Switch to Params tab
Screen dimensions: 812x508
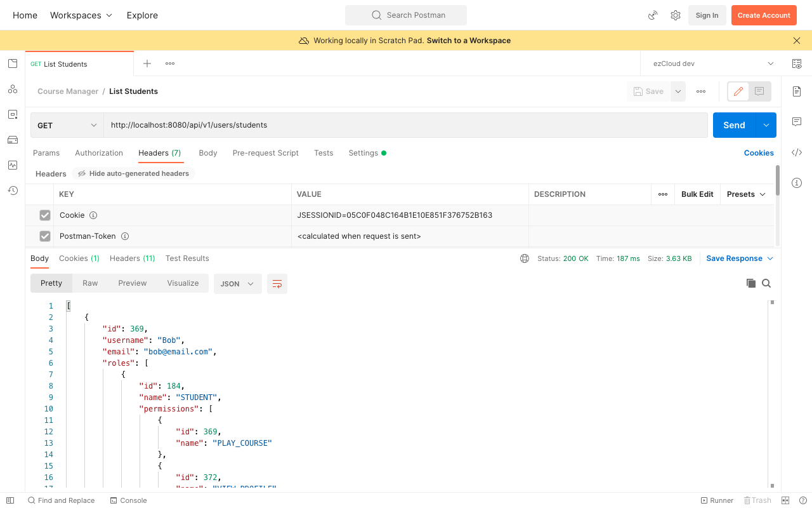(46, 153)
